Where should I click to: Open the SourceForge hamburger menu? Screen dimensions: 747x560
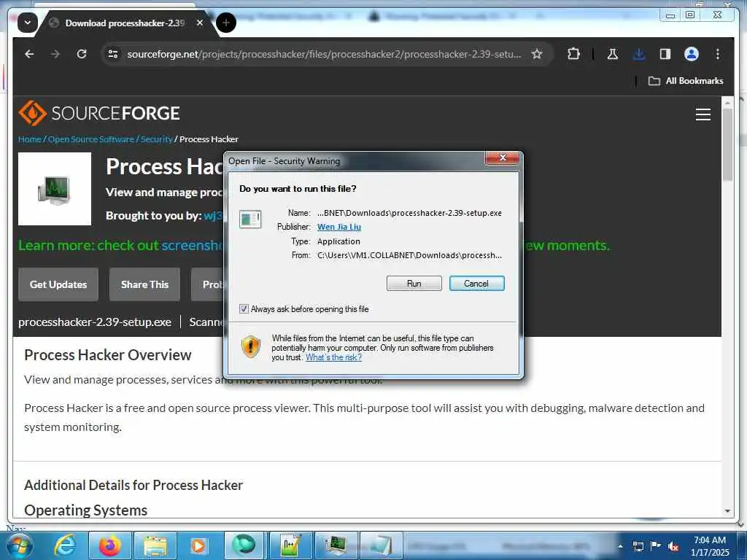tap(703, 114)
